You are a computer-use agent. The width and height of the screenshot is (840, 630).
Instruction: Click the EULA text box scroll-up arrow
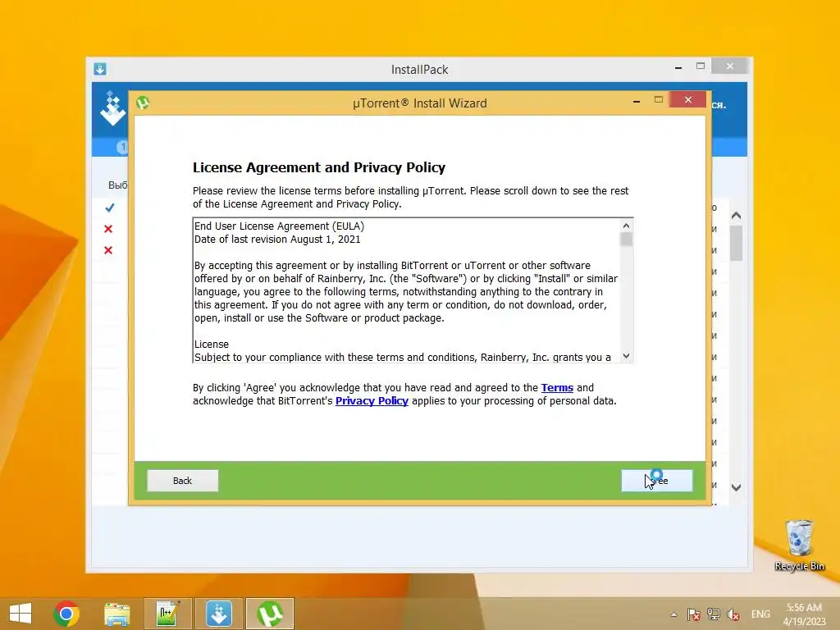click(x=626, y=226)
